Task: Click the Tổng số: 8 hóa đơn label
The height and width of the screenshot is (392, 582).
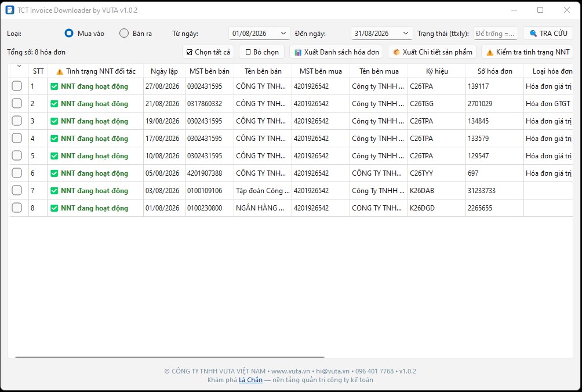Action: click(x=36, y=52)
